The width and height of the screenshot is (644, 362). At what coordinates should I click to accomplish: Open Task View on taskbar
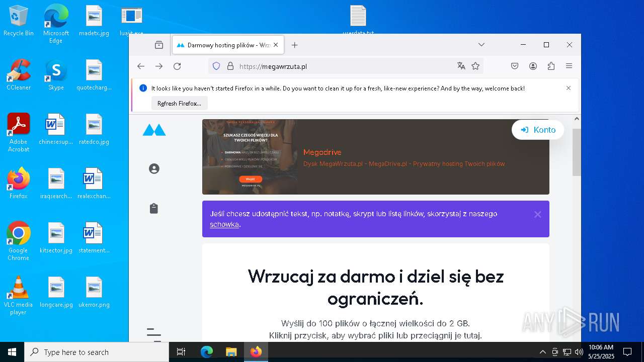181,352
